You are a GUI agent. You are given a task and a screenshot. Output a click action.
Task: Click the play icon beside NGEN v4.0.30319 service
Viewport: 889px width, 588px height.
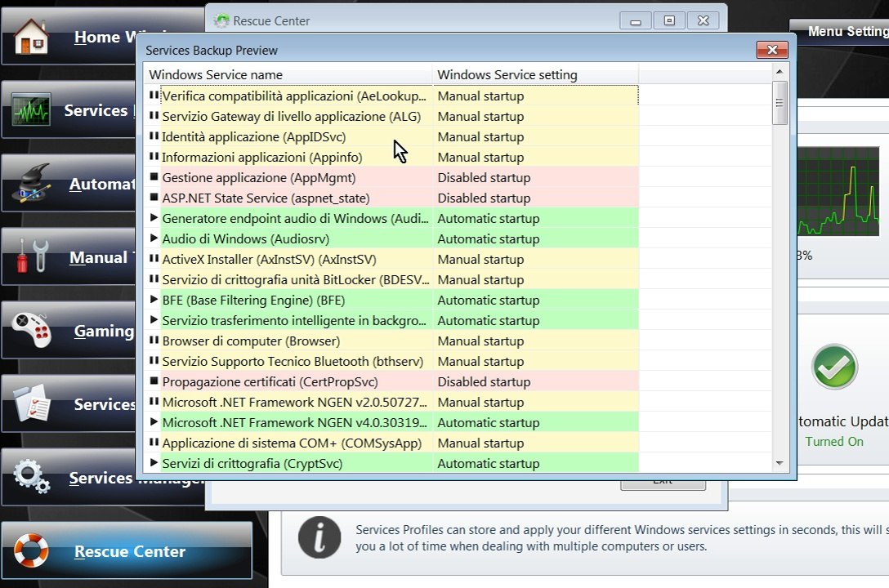pos(154,421)
